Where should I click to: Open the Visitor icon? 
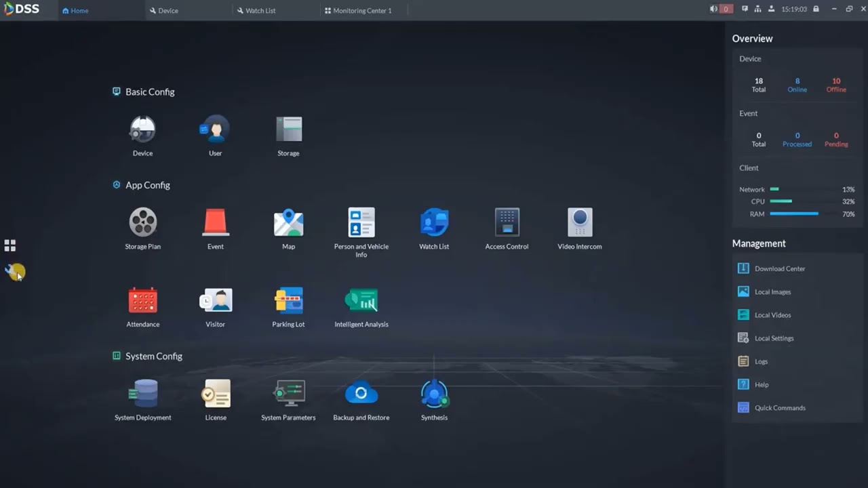[216, 300]
